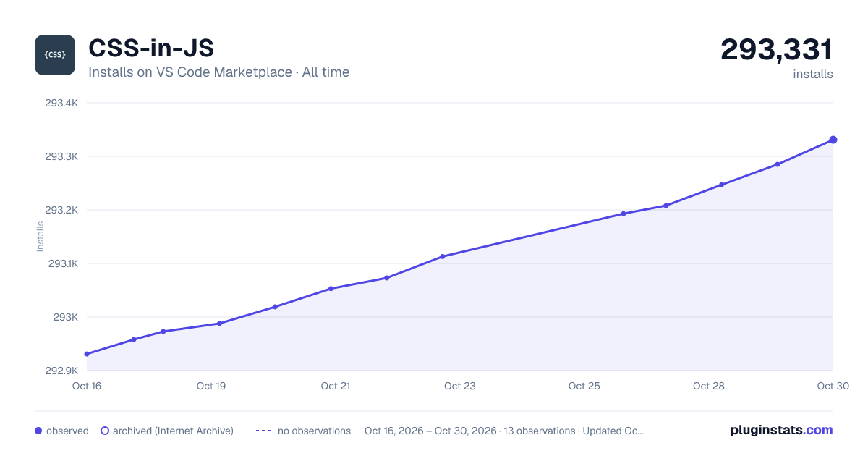The height and width of the screenshot is (456, 868).
Task: Click the Oct 30 x-axis label
Action: click(832, 386)
